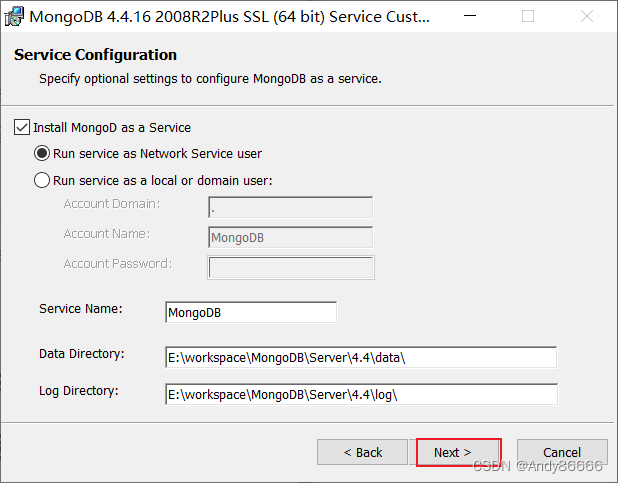Click the MongoDB installer icon in title bar
This screenshot has height=483, width=618.
point(15,17)
